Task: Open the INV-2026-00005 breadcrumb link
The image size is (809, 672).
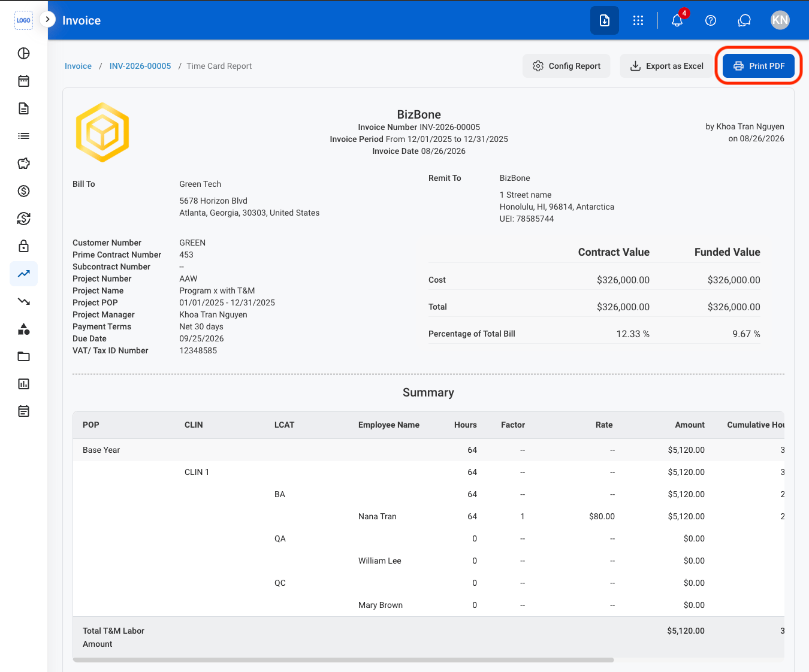Action: click(x=140, y=66)
